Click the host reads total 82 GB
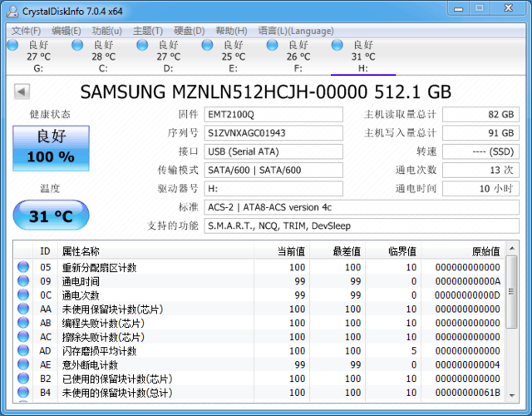Viewport: 532px width, 416px height. click(x=480, y=115)
